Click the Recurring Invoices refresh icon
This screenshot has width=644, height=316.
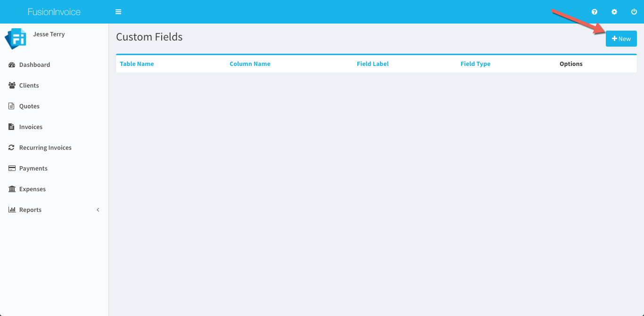(x=12, y=147)
